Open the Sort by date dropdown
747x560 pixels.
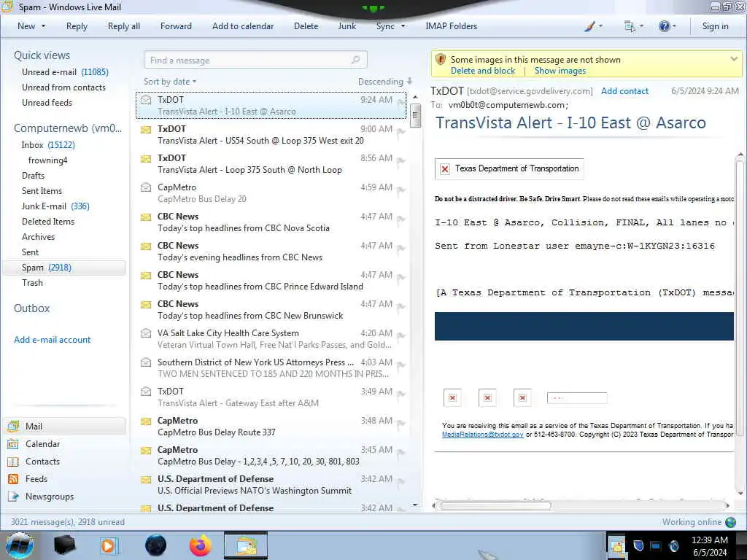click(170, 82)
